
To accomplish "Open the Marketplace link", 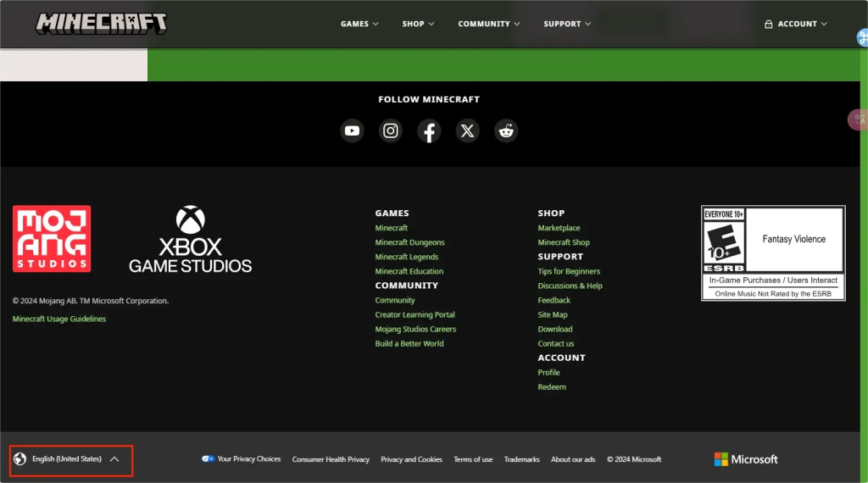I will coord(559,228).
